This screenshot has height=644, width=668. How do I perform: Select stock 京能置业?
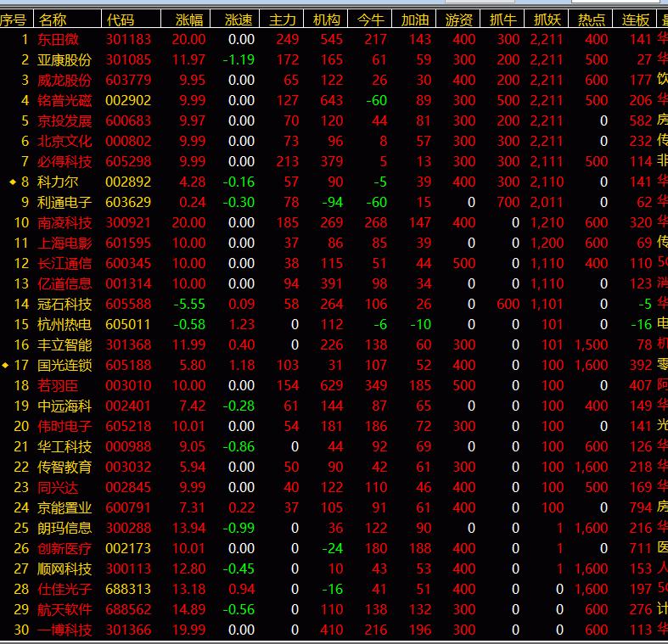[65, 507]
